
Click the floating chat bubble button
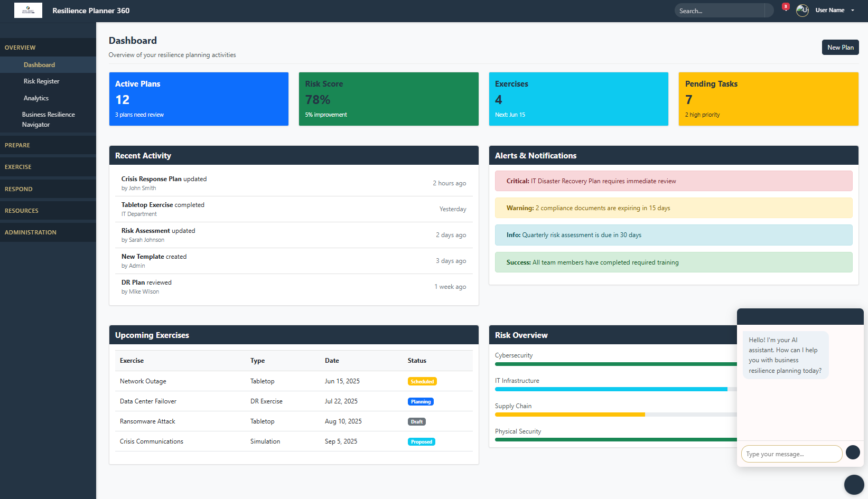coord(854,485)
